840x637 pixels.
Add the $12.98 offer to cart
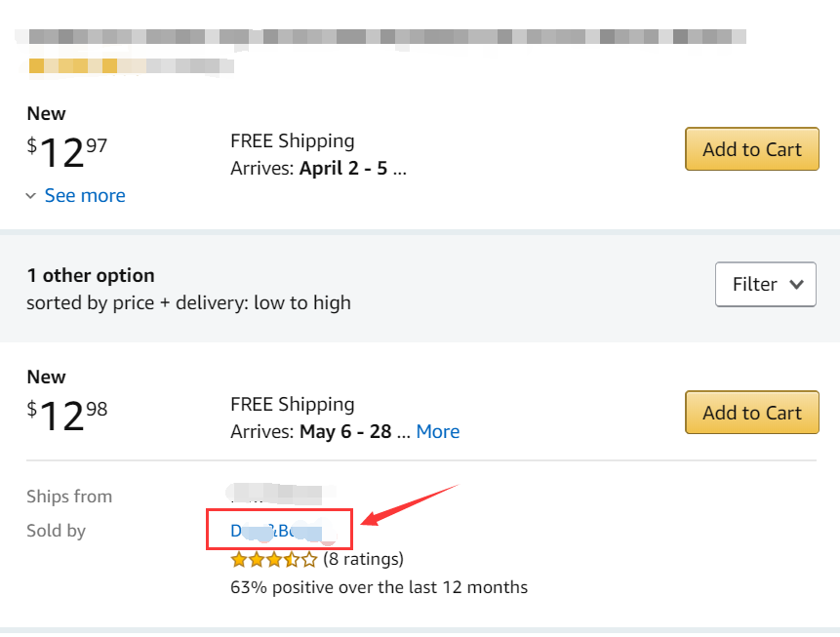point(751,413)
